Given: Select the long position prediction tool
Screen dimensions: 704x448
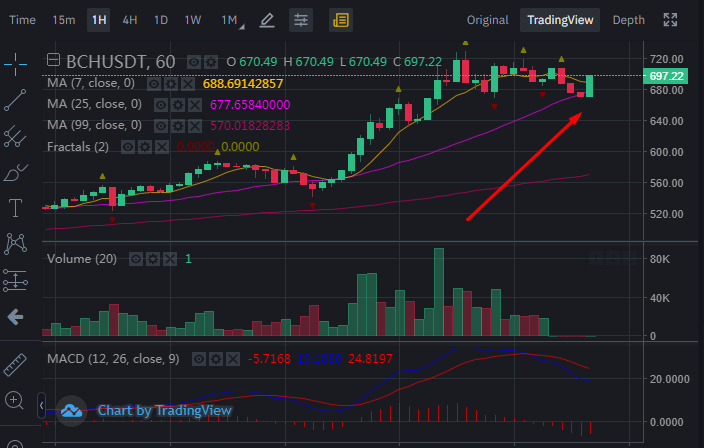Looking at the screenshot, I should point(15,281).
